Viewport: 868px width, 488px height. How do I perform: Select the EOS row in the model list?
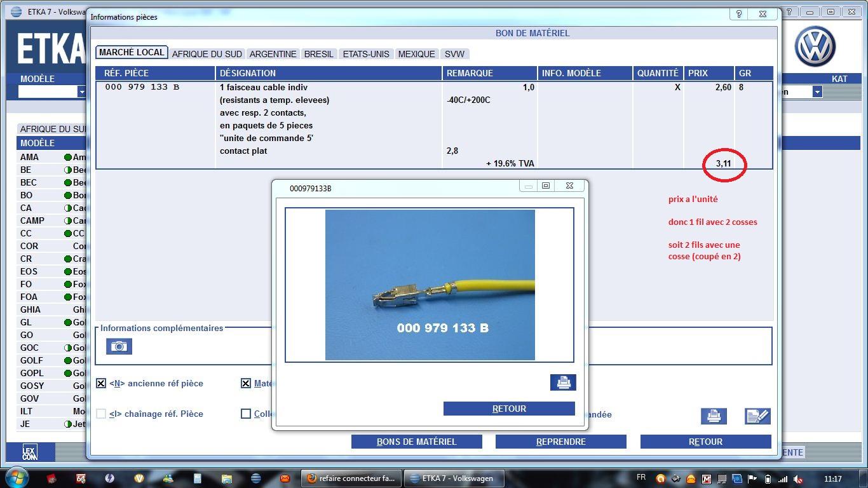tap(52, 271)
